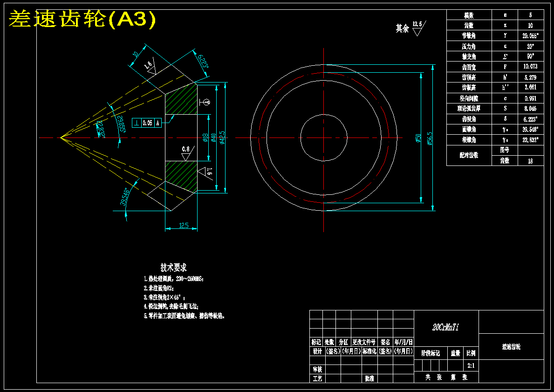Viewport: 554px width, 392px height.
Task: Select the 差速齿轮 name in the title block
Action: pos(511,346)
